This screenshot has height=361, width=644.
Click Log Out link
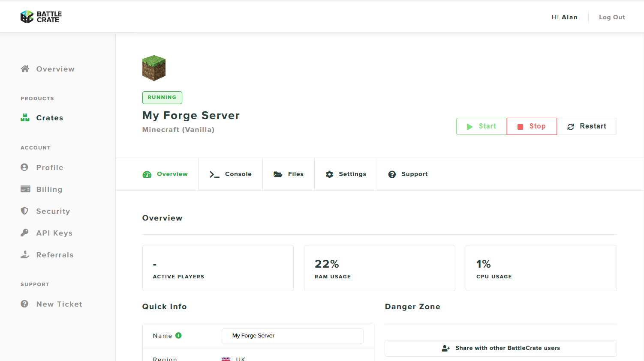(612, 17)
